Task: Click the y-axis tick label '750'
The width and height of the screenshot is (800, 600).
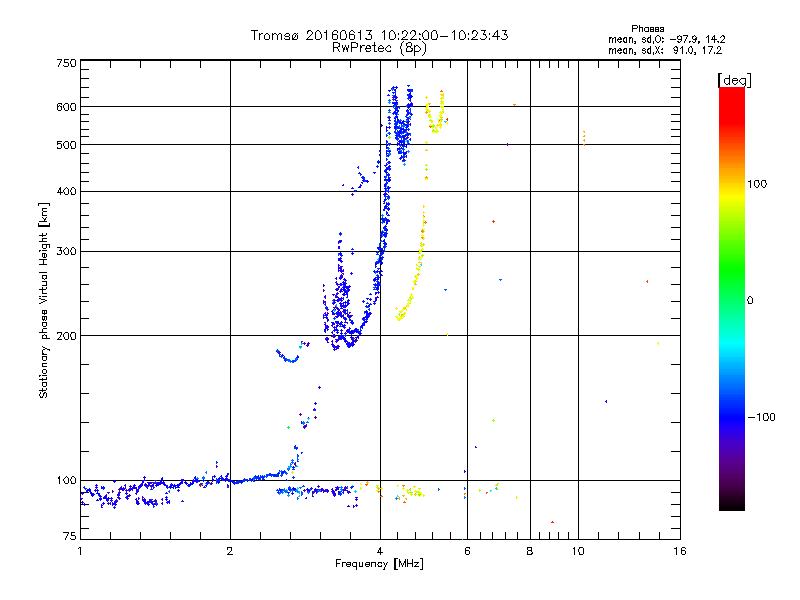Action: coord(66,63)
